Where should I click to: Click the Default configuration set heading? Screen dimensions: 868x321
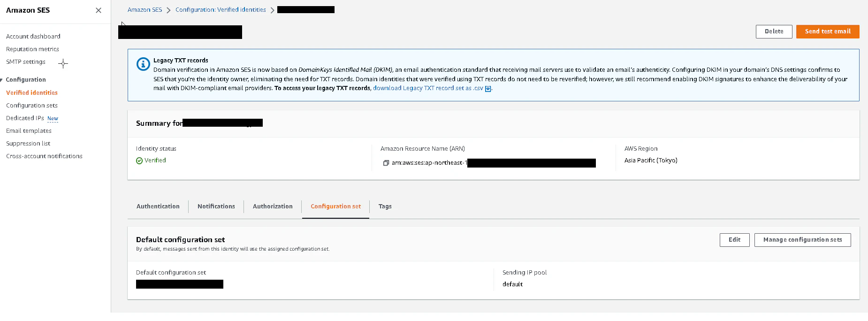[180, 240]
